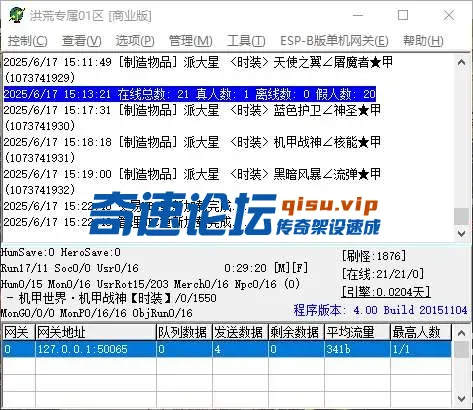Open the 管理(M) menu

190,41
